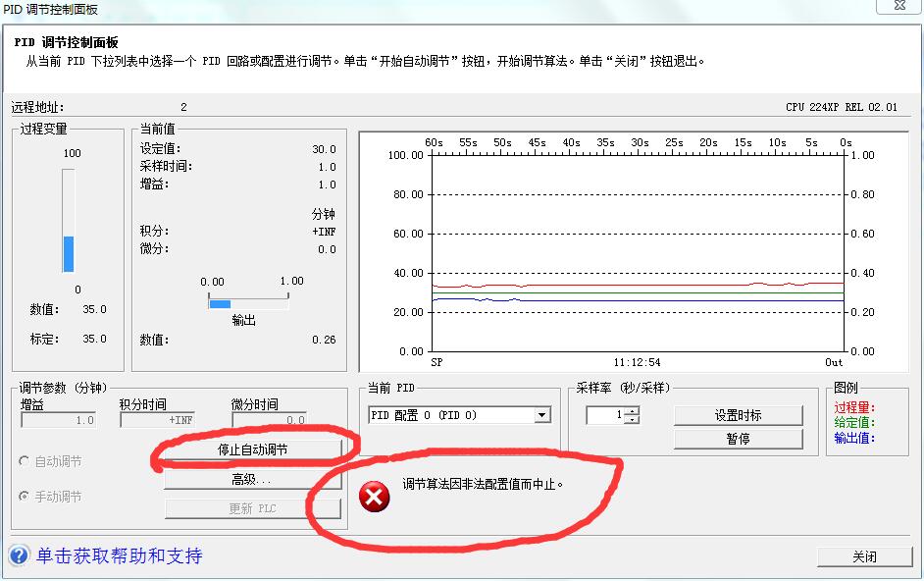Click the 关闭 button
This screenshot has height=581, width=924.
click(x=864, y=556)
